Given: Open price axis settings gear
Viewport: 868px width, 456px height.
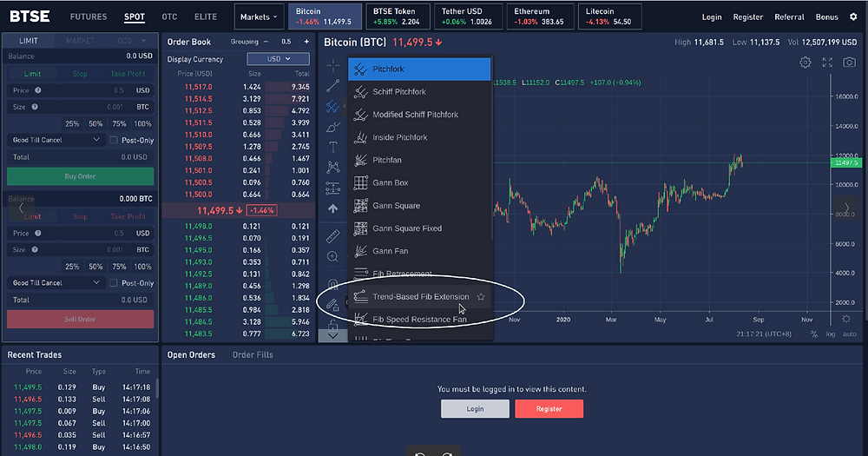Looking at the screenshot, I should 846,319.
